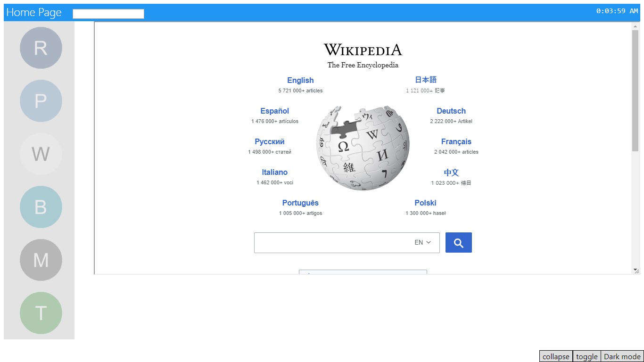This screenshot has height=362, width=644.
Task: Open the 中文 Wikipedia link
Action: (x=451, y=173)
